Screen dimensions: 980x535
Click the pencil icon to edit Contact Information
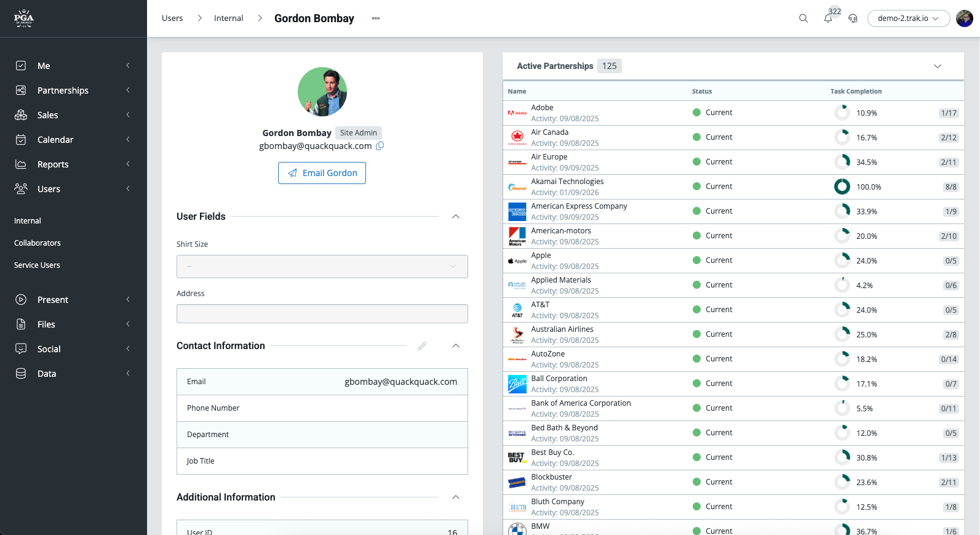423,346
